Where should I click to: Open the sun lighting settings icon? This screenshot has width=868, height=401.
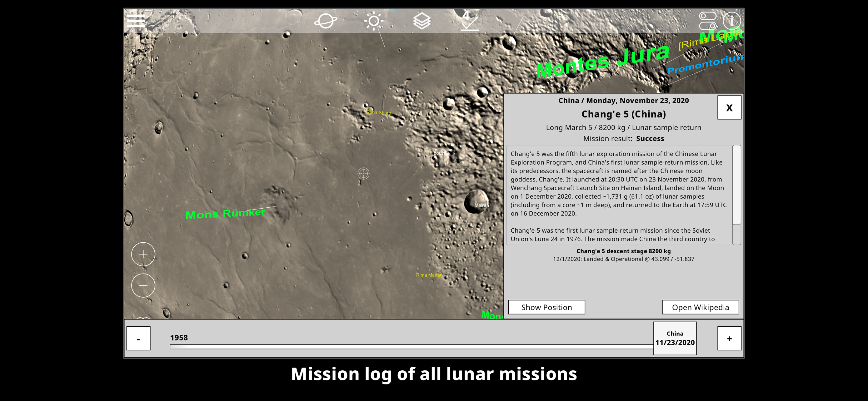(x=374, y=21)
